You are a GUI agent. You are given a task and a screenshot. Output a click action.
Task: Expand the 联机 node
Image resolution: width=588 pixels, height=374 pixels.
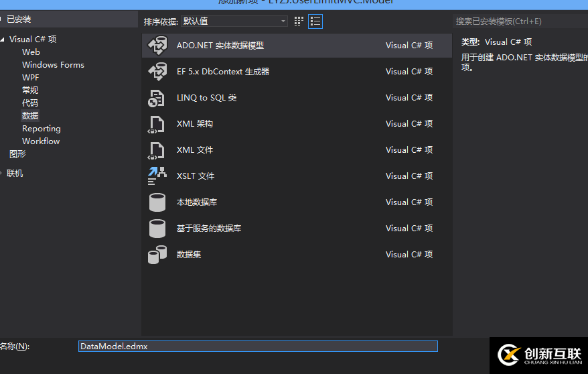[1, 174]
